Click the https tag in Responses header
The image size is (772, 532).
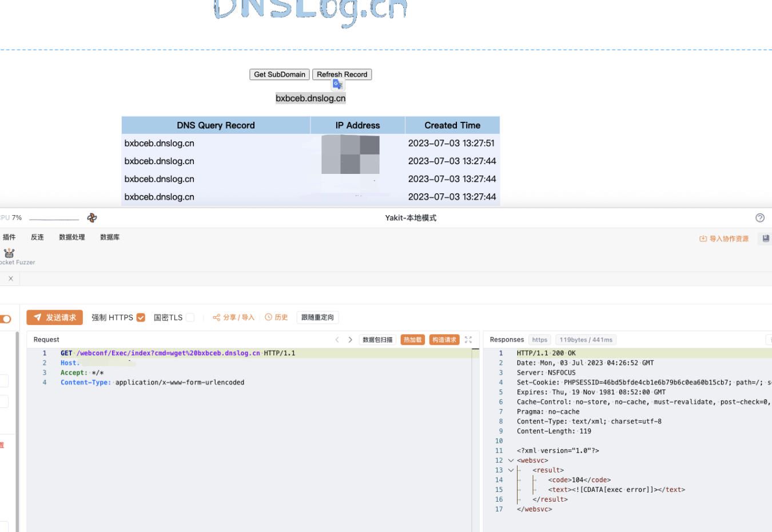(x=540, y=340)
